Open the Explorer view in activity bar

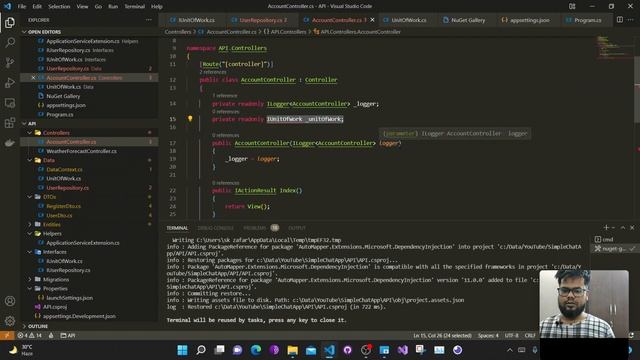[10, 23]
